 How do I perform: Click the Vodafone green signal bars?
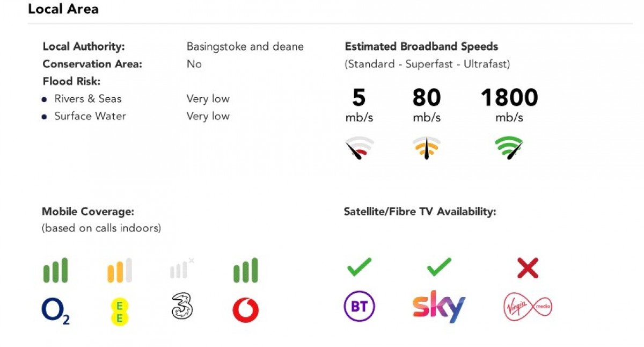tap(246, 271)
